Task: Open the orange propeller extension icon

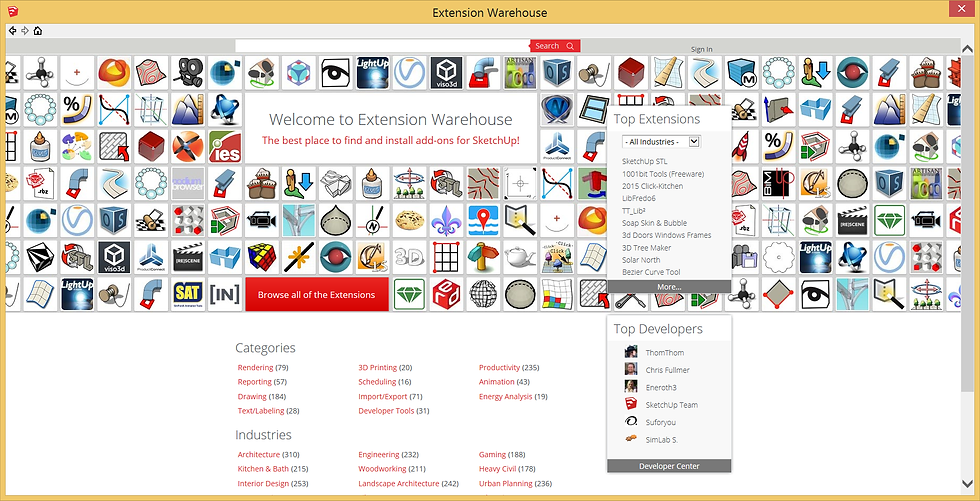Action: 188,147
